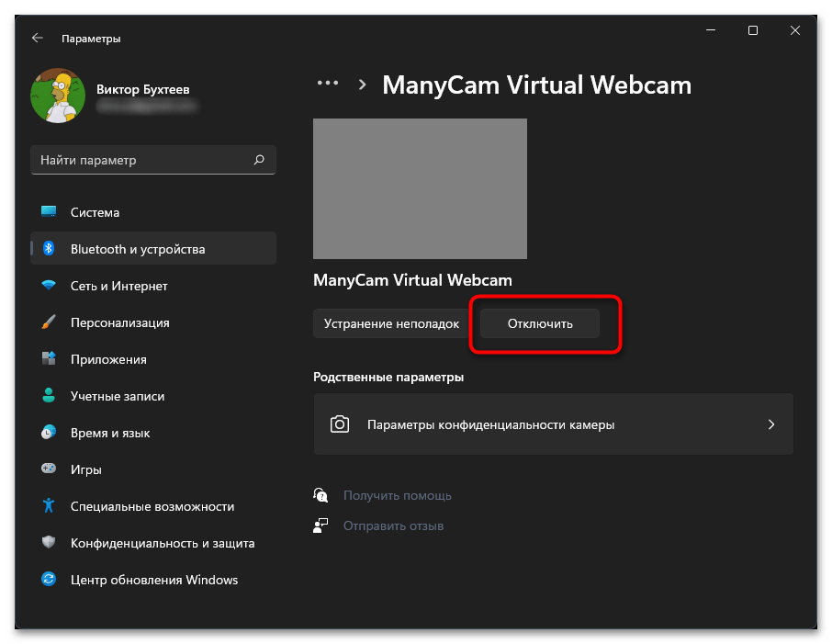This screenshot has height=644, width=832.
Task: Go to Время и язык settings
Action: [110, 433]
